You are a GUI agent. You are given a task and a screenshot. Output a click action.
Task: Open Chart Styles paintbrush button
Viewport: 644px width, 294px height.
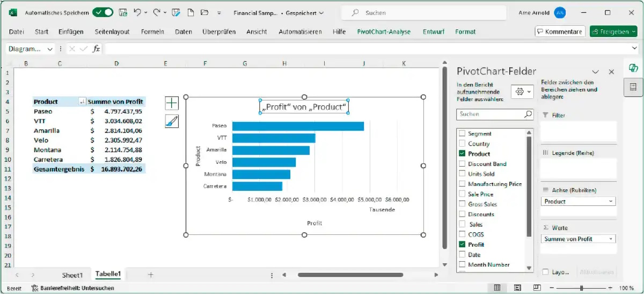(x=172, y=121)
